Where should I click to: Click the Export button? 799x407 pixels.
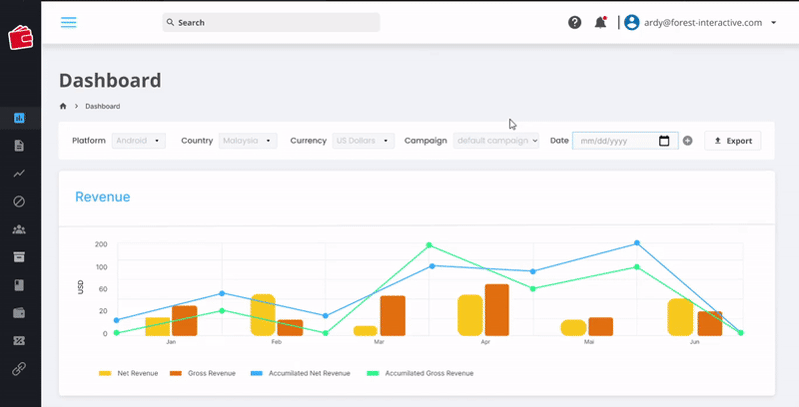point(732,141)
